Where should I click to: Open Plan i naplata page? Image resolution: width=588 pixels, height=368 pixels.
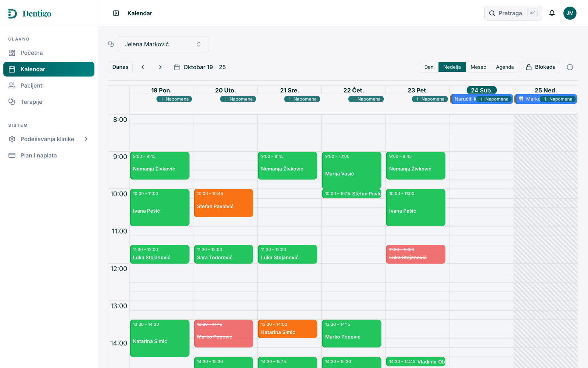coord(49,155)
